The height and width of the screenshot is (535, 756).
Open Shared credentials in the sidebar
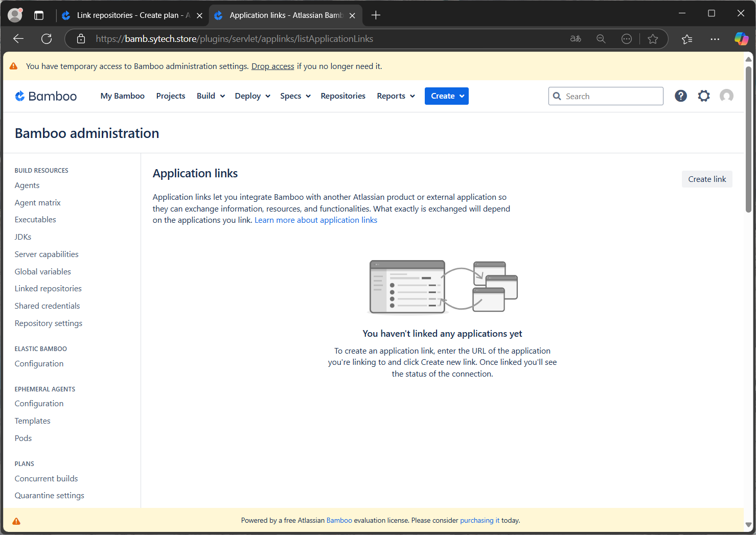47,306
